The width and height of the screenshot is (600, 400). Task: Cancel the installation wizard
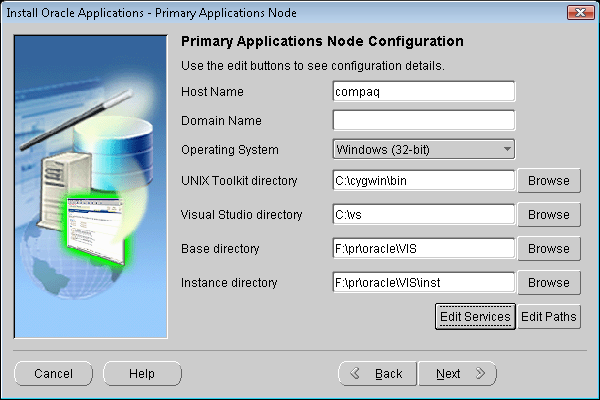pyautogui.click(x=54, y=374)
